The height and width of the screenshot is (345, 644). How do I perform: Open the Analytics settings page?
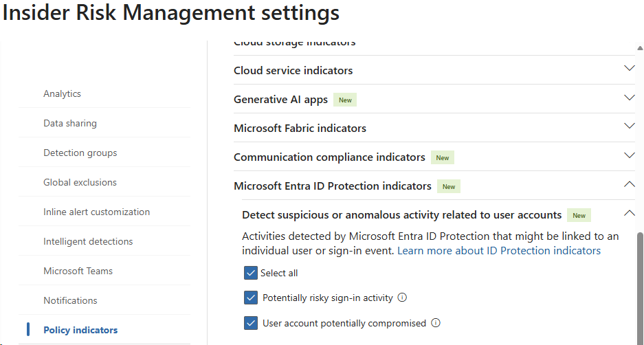coord(62,93)
